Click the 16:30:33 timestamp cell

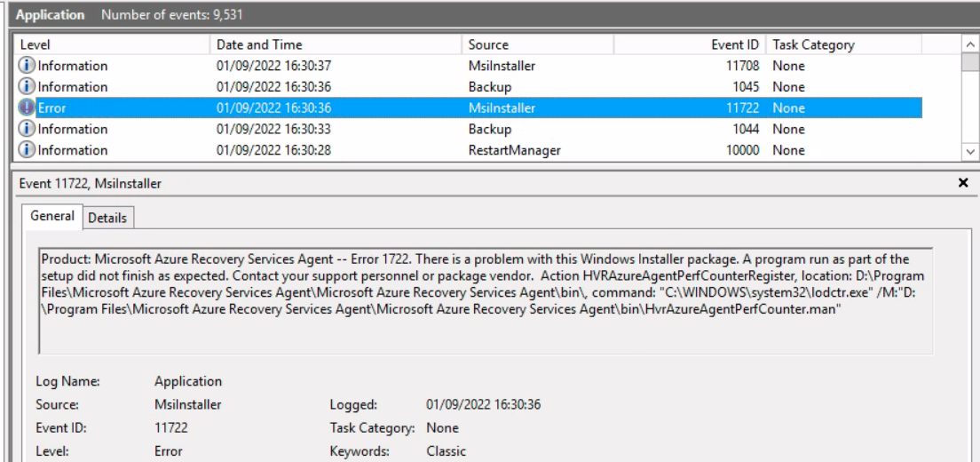click(x=273, y=129)
